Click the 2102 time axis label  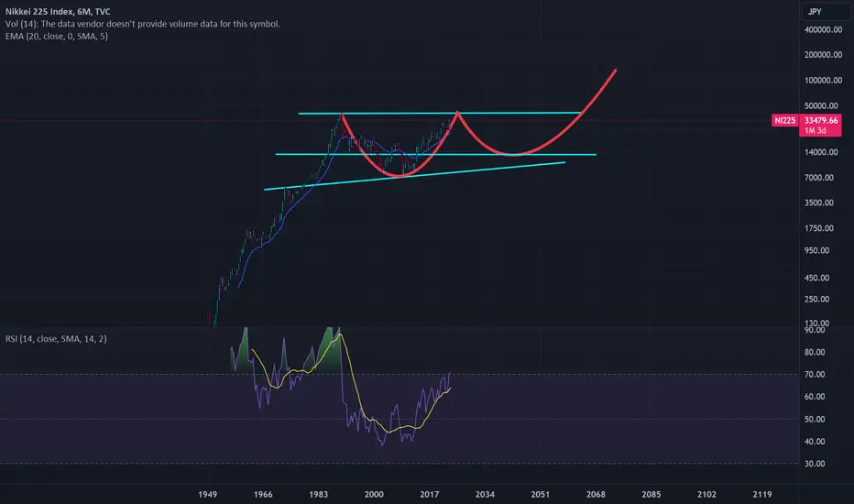(x=707, y=494)
